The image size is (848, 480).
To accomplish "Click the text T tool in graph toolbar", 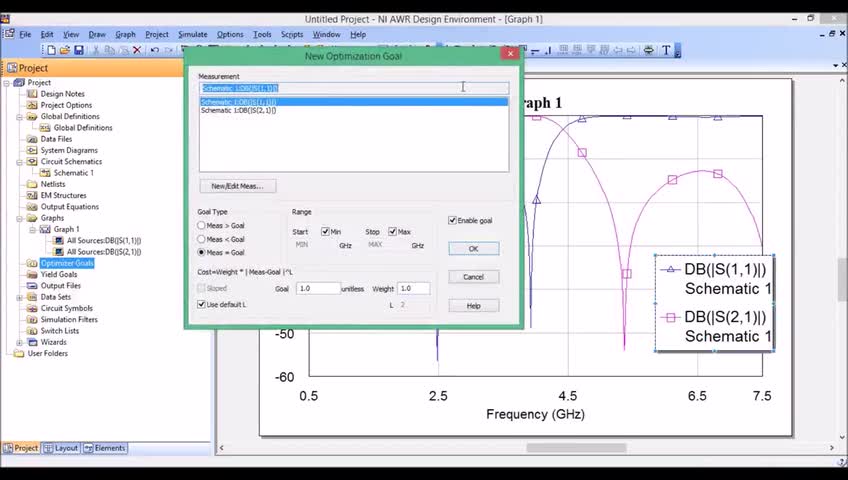I will coord(666,50).
